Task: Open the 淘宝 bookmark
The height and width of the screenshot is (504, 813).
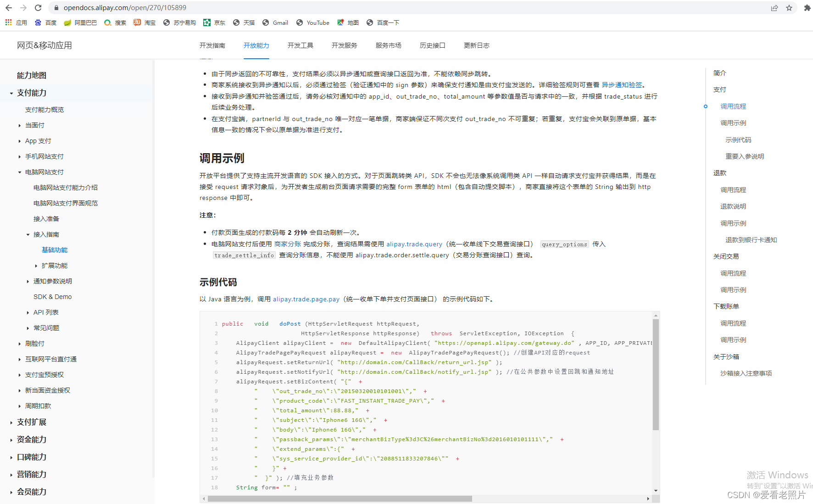Action: point(145,22)
